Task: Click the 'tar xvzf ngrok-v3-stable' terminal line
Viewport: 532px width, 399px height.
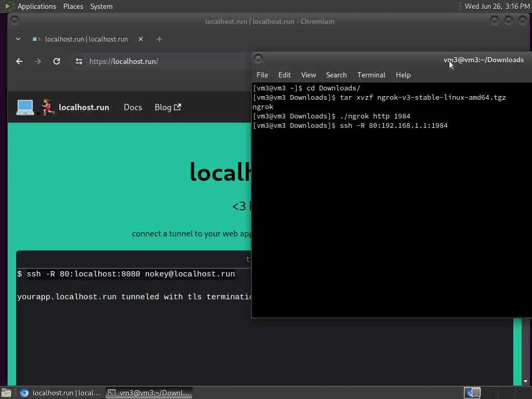Action: (x=423, y=97)
